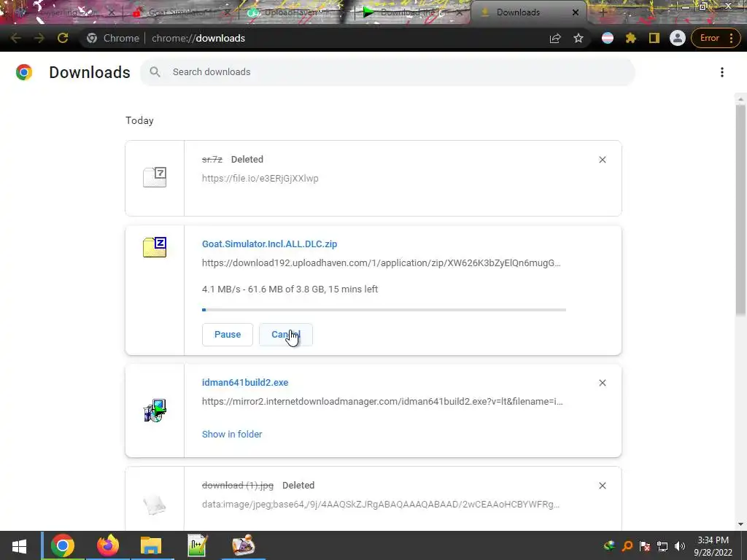Cancel the Goat Simulator download
Screen dimensions: 747x560
point(285,335)
